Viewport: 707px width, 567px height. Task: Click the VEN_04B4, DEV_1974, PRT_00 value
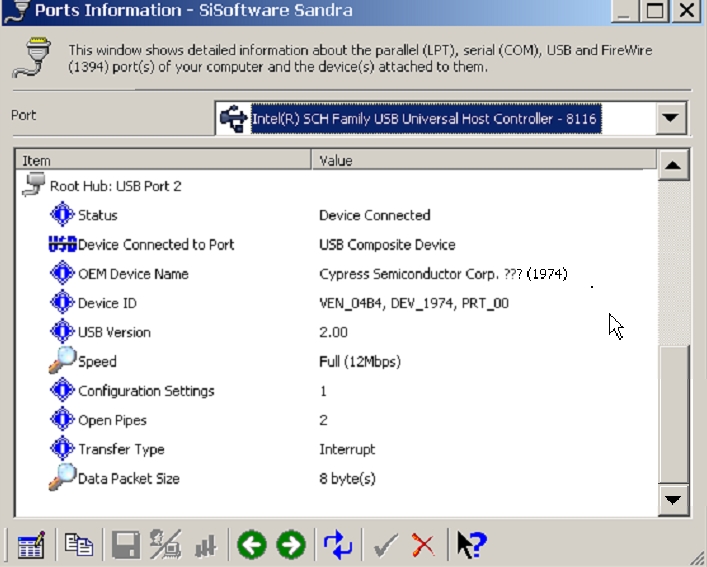[414, 303]
